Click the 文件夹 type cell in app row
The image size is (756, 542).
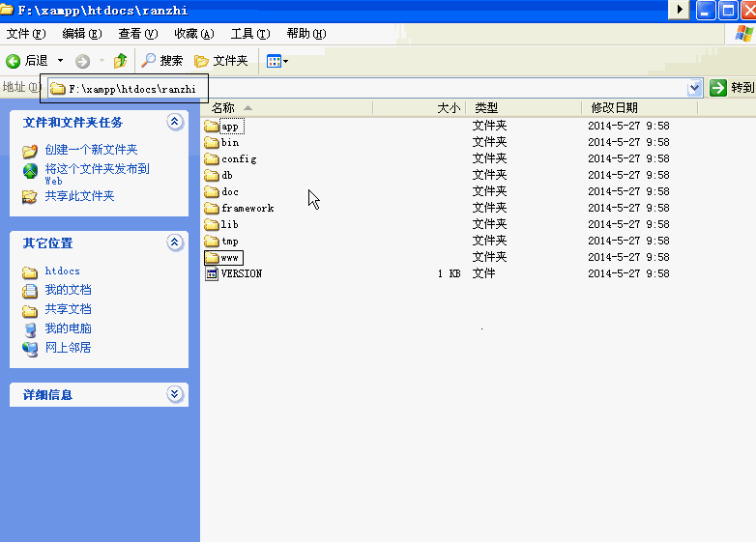pyautogui.click(x=489, y=126)
